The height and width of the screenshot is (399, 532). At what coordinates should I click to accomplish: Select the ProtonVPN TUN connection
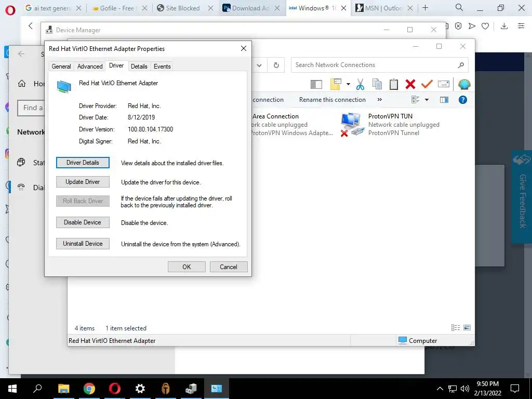point(390,125)
